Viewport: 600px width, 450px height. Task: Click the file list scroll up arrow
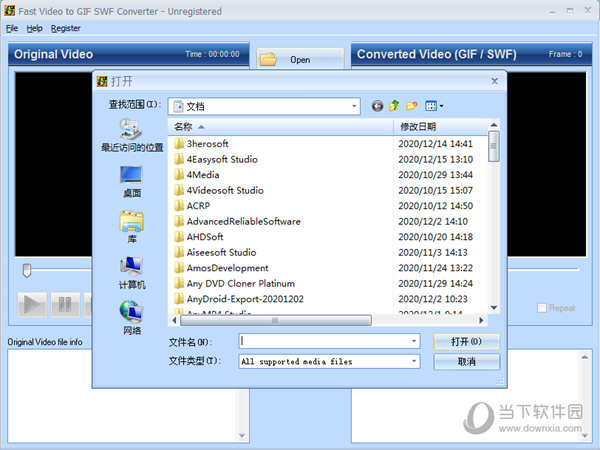(x=494, y=125)
